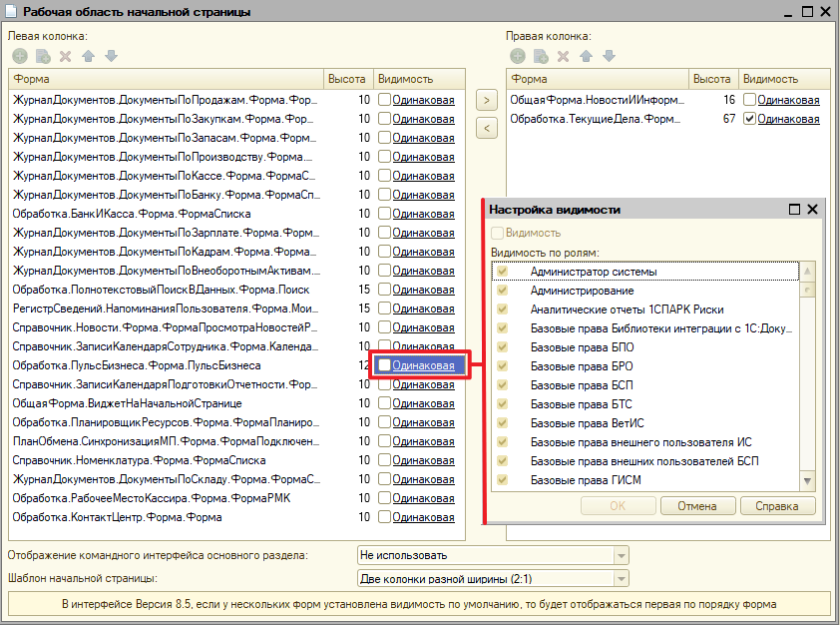Viewport: 840px width, 625px height.
Task: Select row Справочник.Номенклатура.Форма.ФормаСписка
Action: click(140, 460)
